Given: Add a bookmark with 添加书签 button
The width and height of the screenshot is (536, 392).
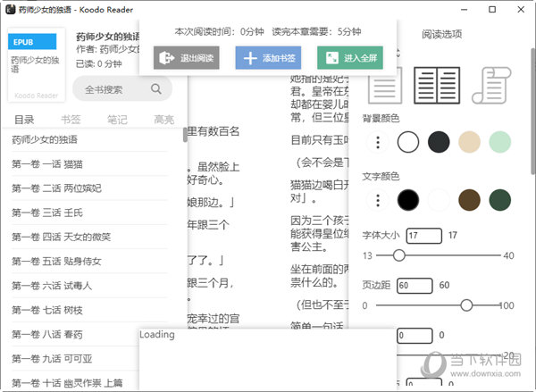Looking at the screenshot, I should click(x=268, y=58).
